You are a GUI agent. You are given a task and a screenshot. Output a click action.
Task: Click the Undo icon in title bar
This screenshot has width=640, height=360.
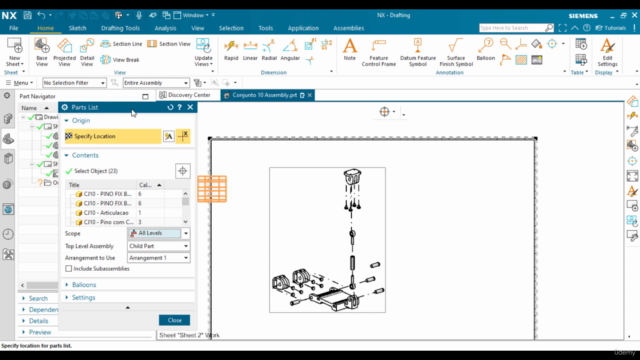tap(41, 15)
